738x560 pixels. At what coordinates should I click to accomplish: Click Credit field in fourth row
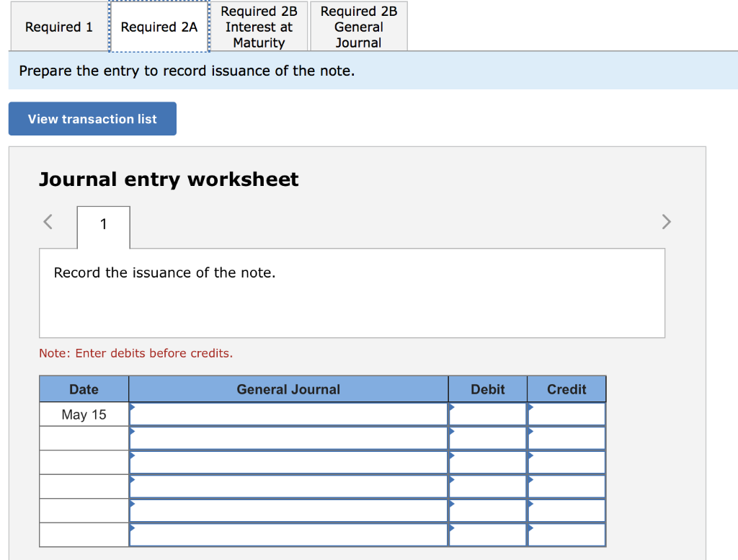(x=566, y=486)
